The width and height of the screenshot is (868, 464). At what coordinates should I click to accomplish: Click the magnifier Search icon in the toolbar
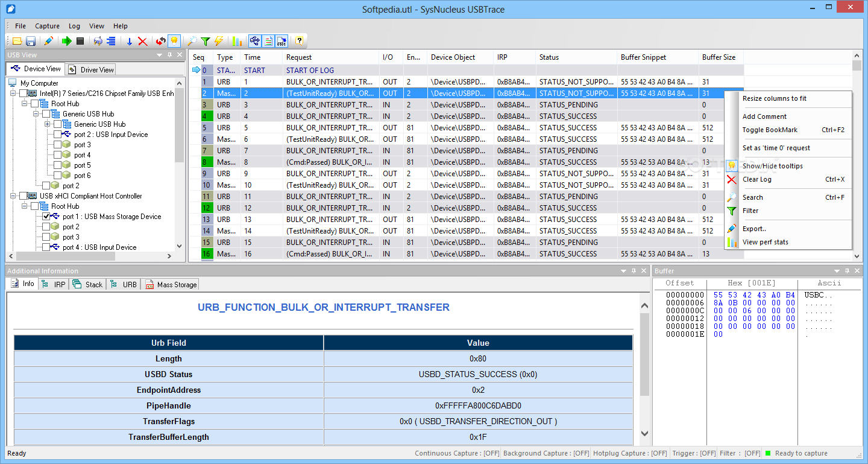pyautogui.click(x=192, y=41)
